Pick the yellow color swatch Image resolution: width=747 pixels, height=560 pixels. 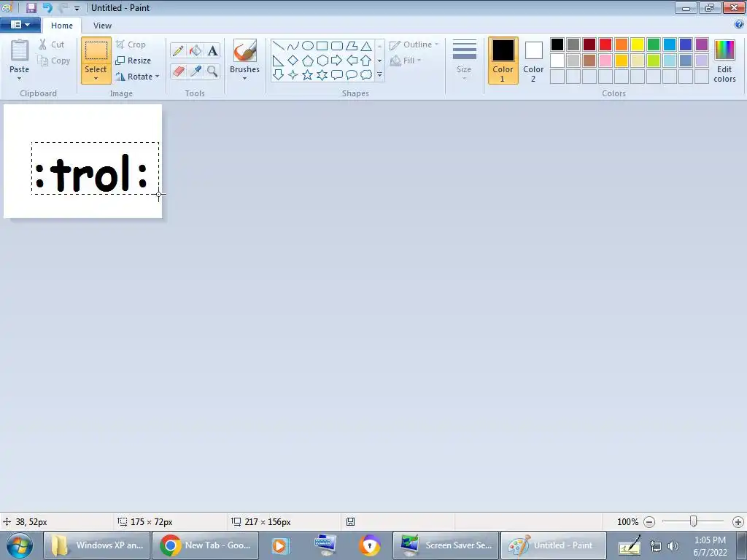coord(638,44)
